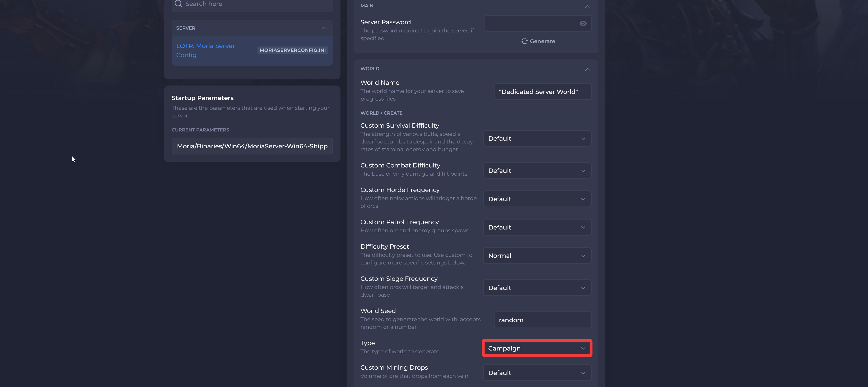Open Custom Mining Drops dropdown
This screenshot has width=868, height=387.
(537, 373)
